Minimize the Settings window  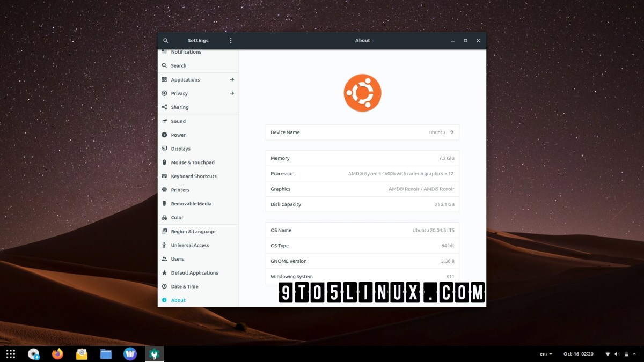coord(453,41)
